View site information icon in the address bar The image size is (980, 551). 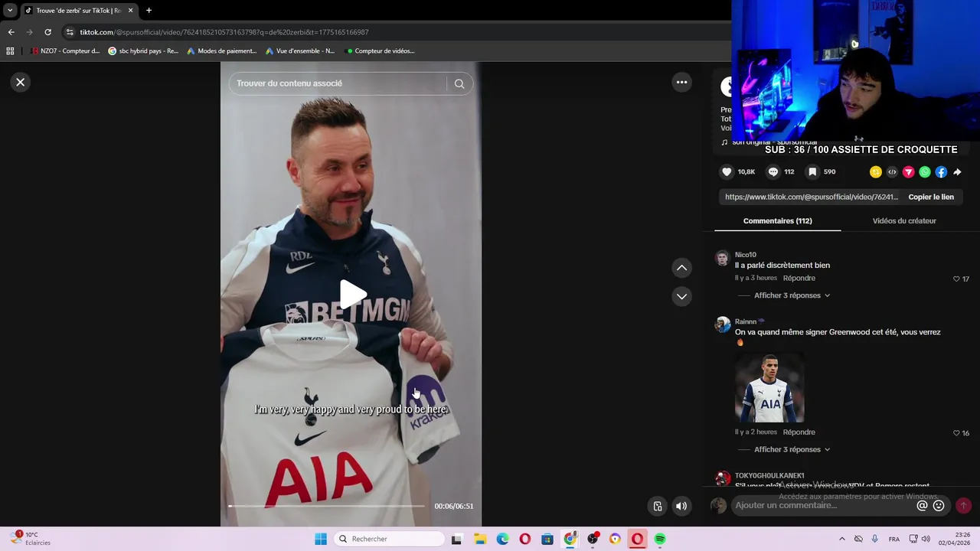(70, 32)
